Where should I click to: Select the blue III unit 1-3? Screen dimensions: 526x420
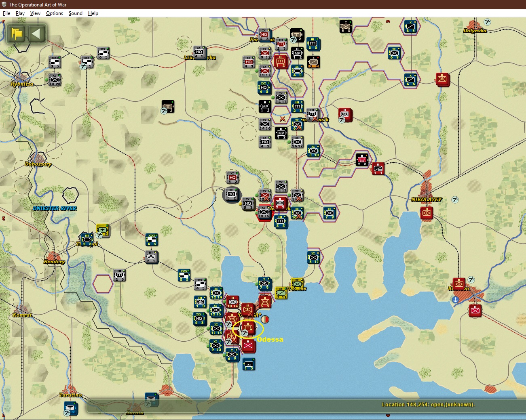[x=200, y=302]
